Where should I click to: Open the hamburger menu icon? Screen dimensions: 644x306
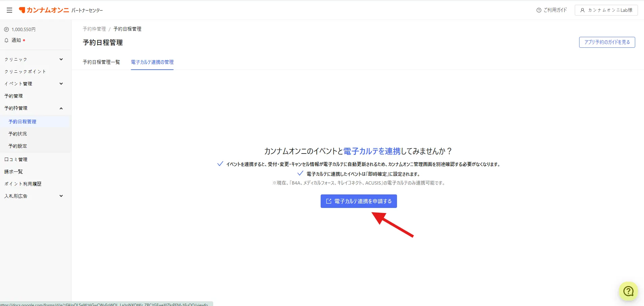pyautogui.click(x=9, y=10)
